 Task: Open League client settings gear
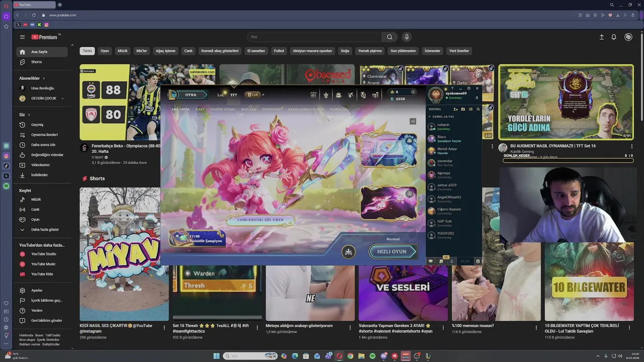[x=469, y=88]
